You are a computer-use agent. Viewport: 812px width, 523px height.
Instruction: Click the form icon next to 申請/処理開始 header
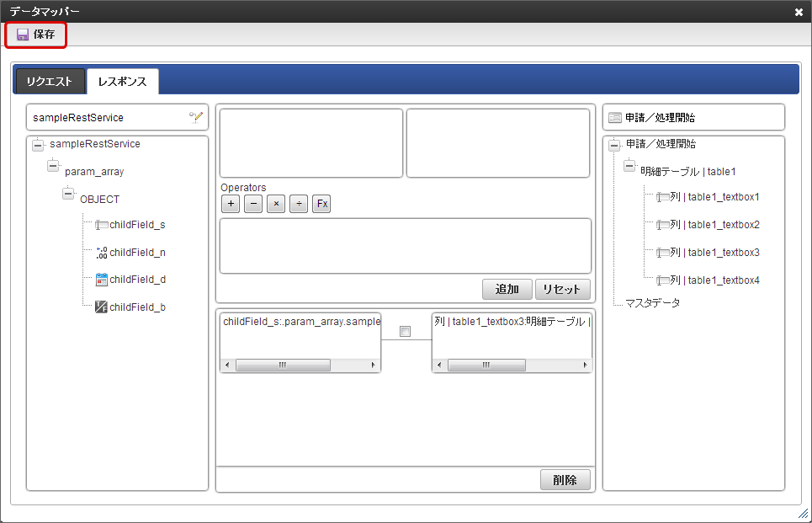615,118
